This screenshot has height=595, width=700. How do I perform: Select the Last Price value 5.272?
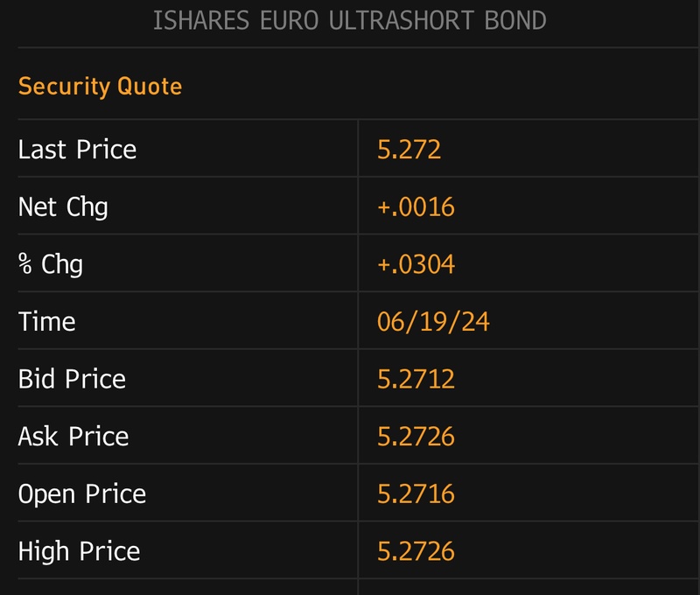(409, 150)
